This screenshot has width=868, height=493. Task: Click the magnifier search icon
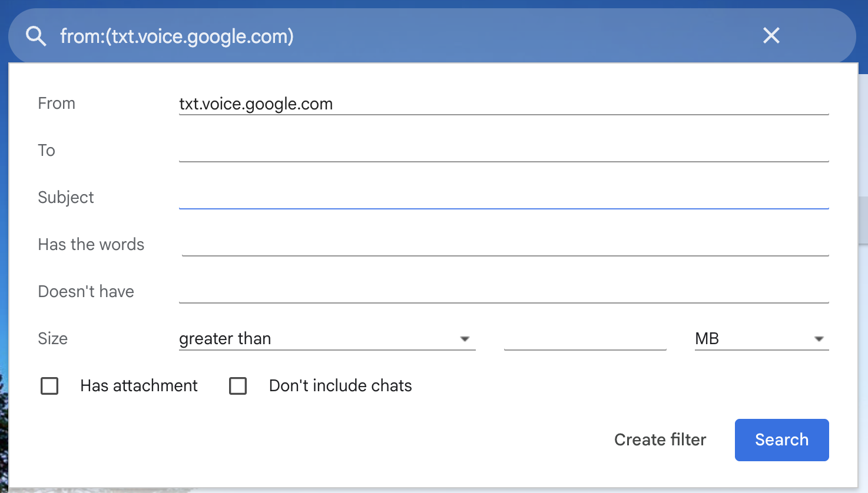[36, 36]
